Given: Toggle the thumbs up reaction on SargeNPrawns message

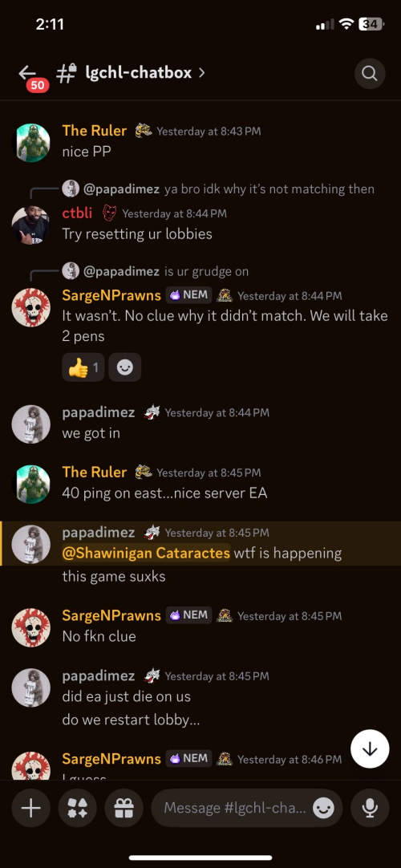Looking at the screenshot, I should 83,367.
